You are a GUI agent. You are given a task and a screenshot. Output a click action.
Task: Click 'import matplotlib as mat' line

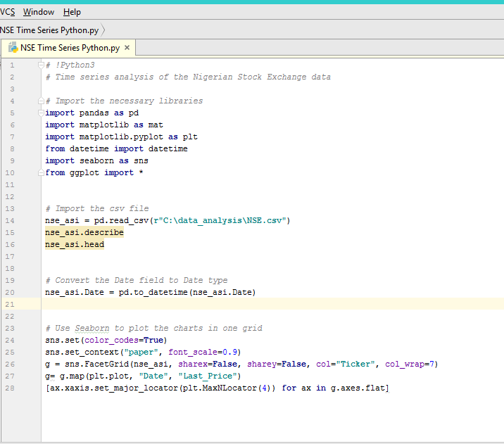104,125
